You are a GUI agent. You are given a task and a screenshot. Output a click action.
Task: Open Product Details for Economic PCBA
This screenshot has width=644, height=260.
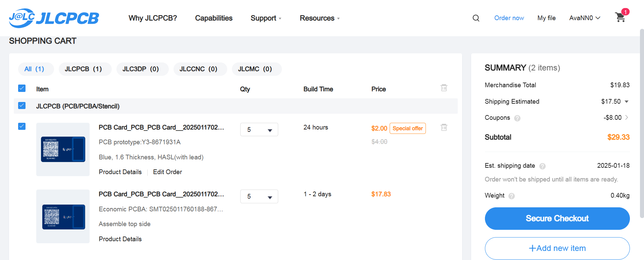click(120, 239)
